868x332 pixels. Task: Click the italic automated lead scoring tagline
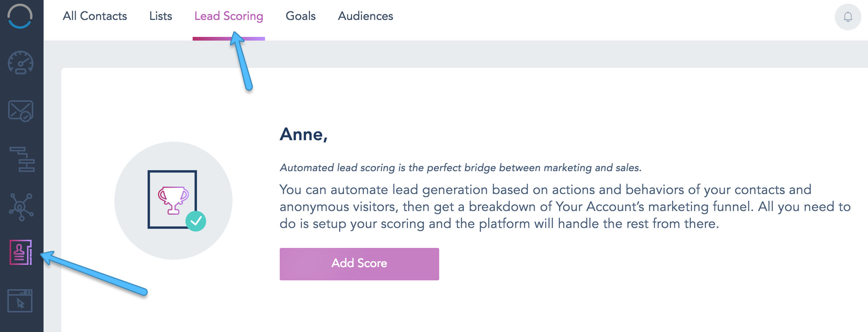point(460,168)
